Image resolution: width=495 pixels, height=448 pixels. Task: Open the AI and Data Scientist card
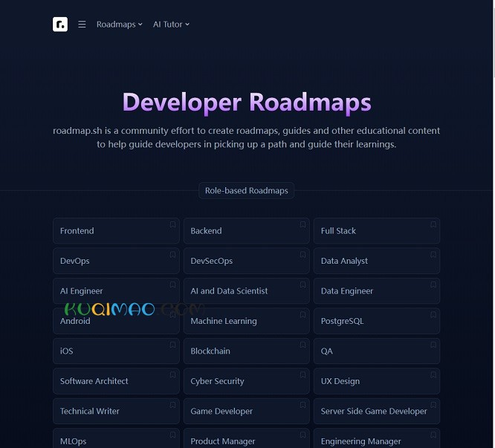pos(246,291)
